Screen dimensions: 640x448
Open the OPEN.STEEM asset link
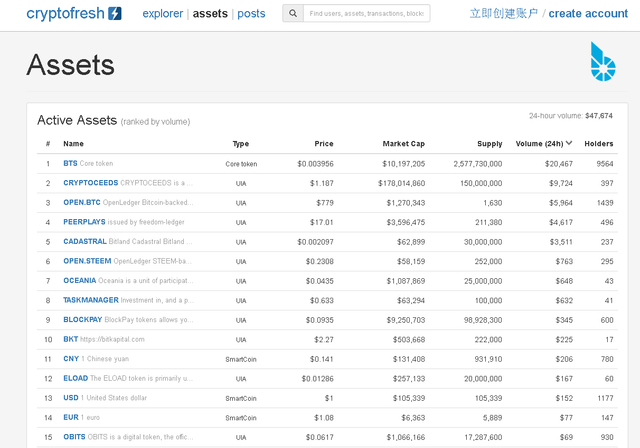point(87,261)
